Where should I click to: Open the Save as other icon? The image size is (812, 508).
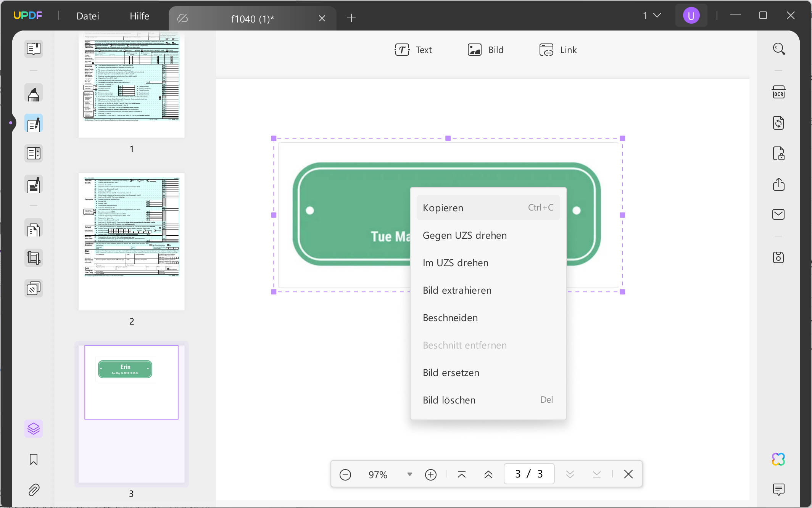point(778,257)
